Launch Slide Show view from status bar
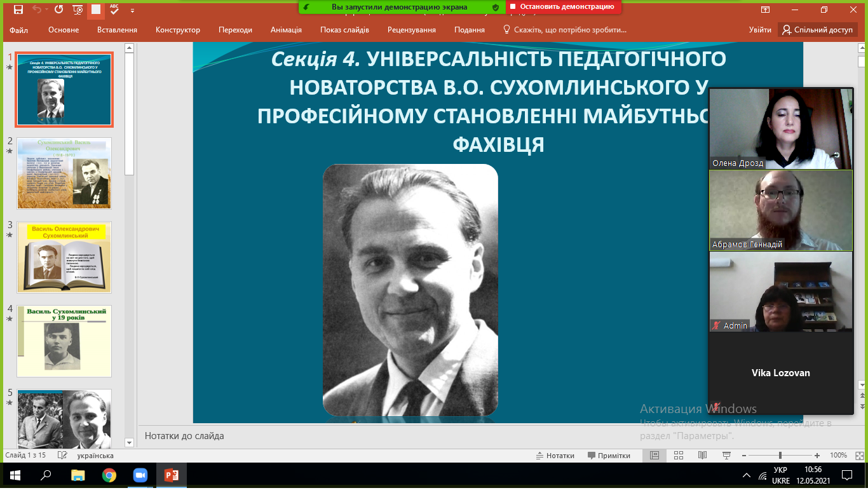The image size is (868, 495). (726, 456)
